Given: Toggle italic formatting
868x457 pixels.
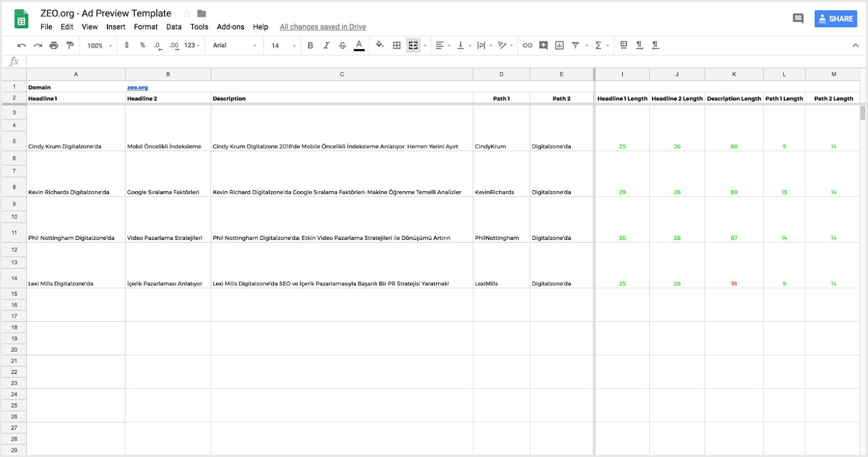Looking at the screenshot, I should 327,46.
